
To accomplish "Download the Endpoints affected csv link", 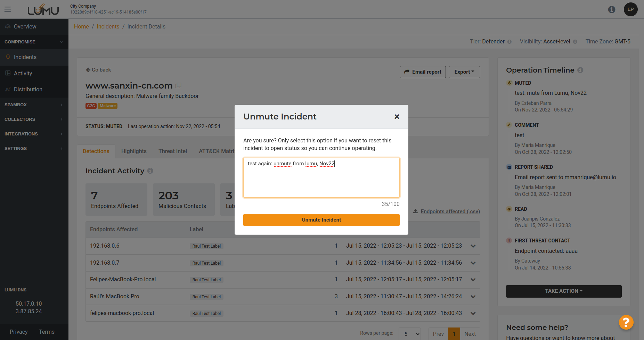I will [x=450, y=212].
